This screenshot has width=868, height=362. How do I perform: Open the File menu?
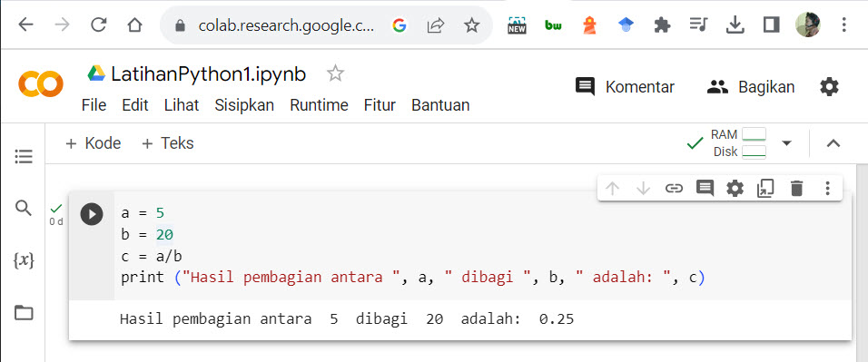94,105
